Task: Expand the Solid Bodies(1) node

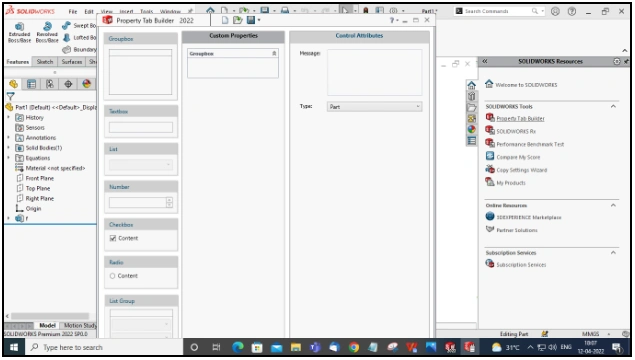Action: tap(9, 148)
